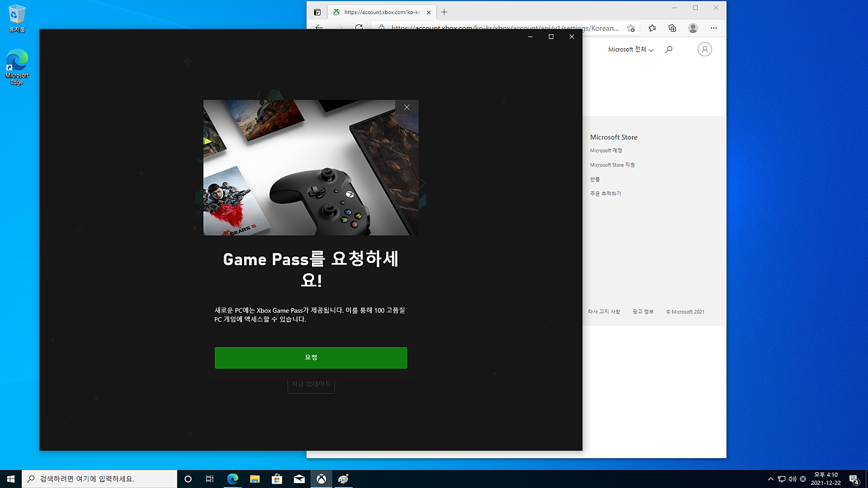This screenshot has height=488, width=868.
Task: Click the 타사 고지 사항 footer link
Action: 604,312
